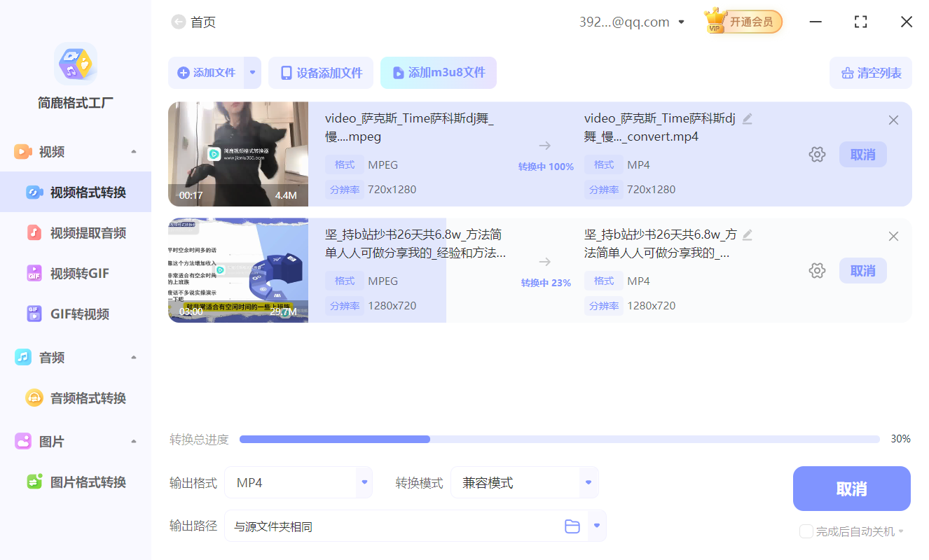Expand the account menu for 392...@qq.com
This screenshot has width=929, height=560.
pos(680,22)
